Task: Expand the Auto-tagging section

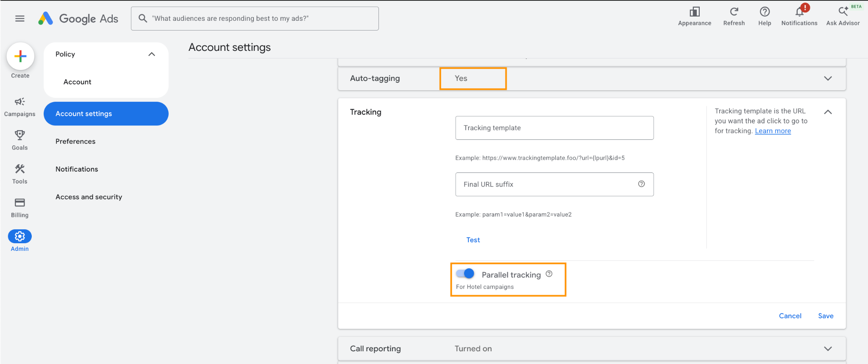Action: tap(828, 78)
